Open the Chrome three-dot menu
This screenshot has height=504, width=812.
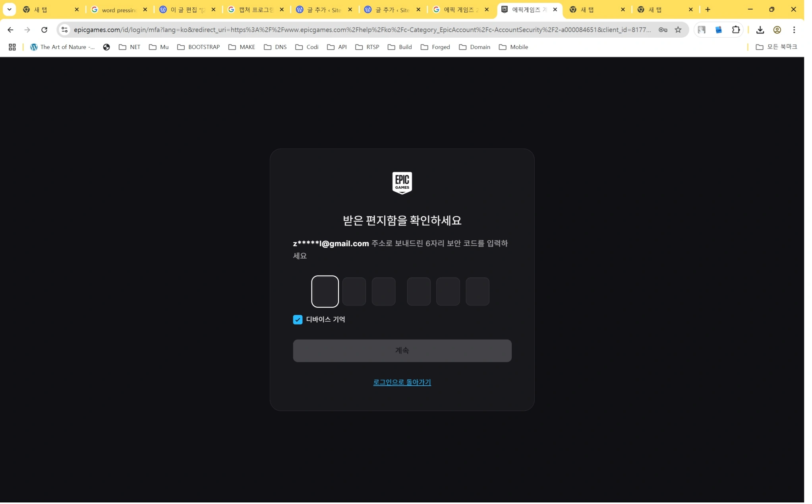(794, 29)
